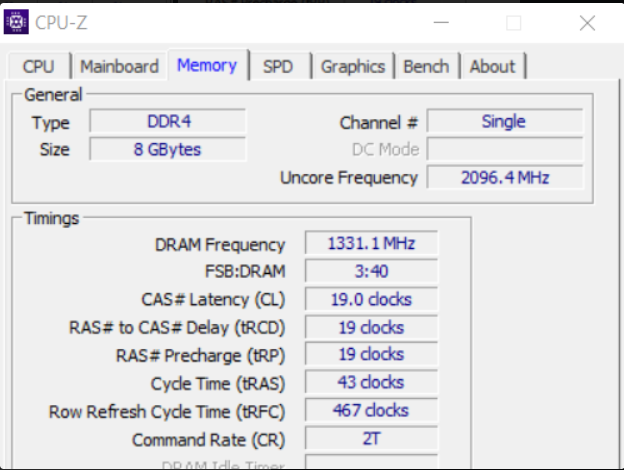
Task: Click the DRAM Frequency label
Action: pos(220,244)
